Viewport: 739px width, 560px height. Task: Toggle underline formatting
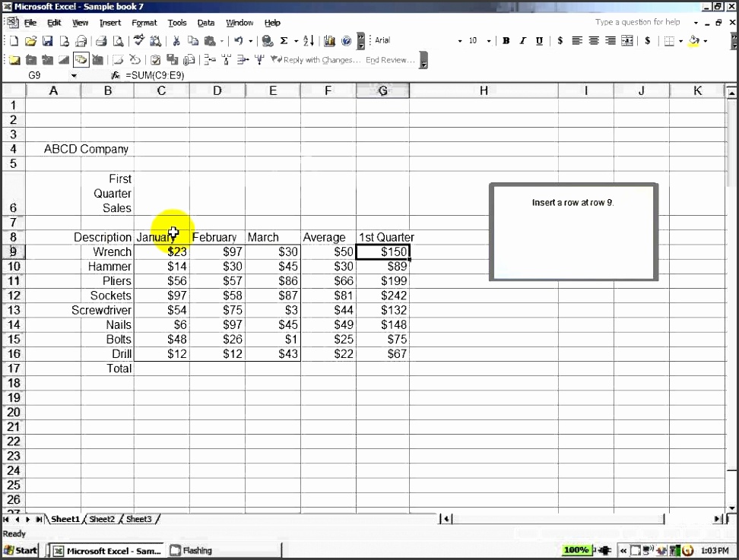(538, 40)
